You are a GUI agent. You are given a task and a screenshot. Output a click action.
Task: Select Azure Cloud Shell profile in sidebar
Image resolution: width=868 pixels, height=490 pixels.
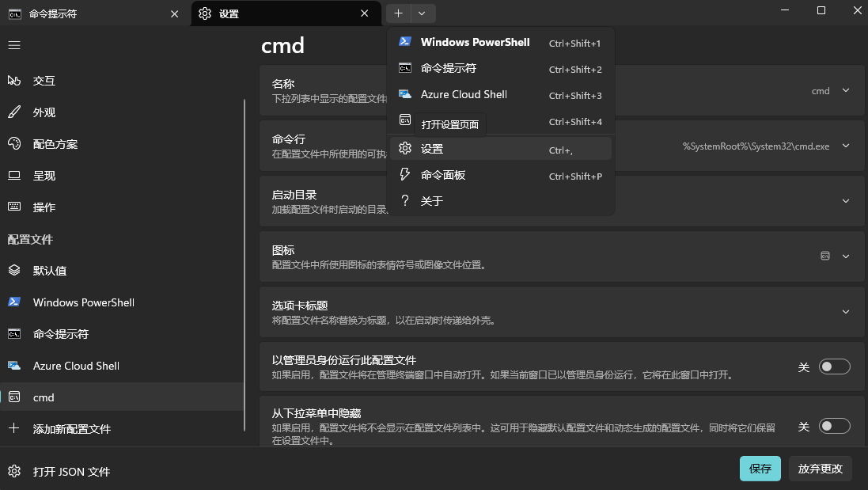point(122,366)
